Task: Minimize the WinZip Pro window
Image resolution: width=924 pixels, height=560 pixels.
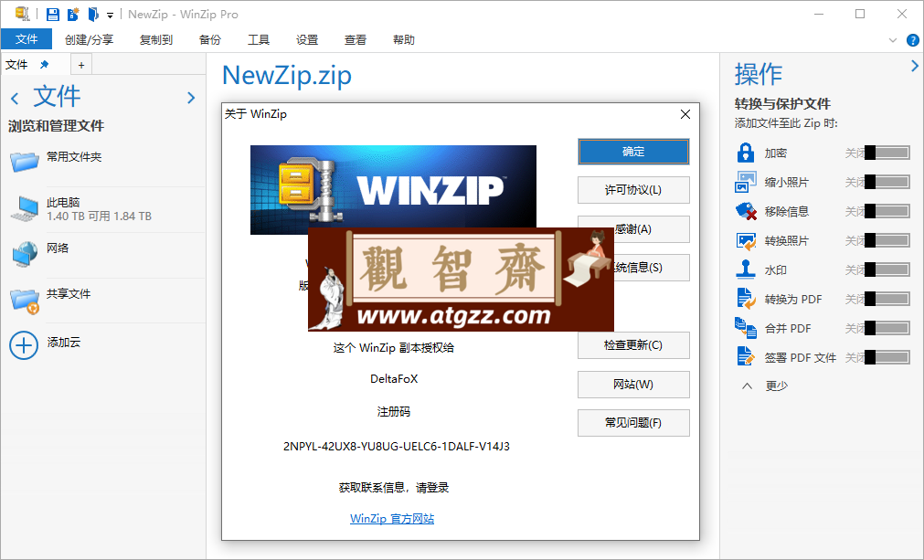Action: [x=819, y=14]
